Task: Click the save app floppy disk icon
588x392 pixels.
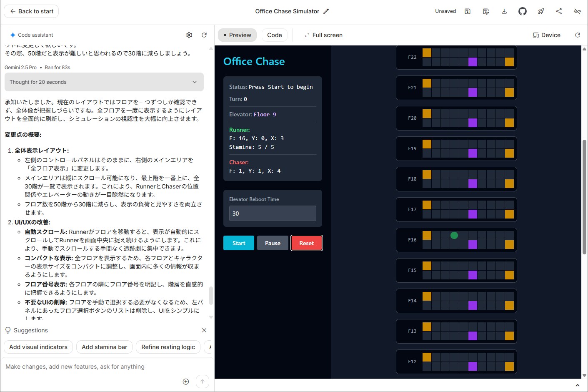Action: pyautogui.click(x=468, y=11)
